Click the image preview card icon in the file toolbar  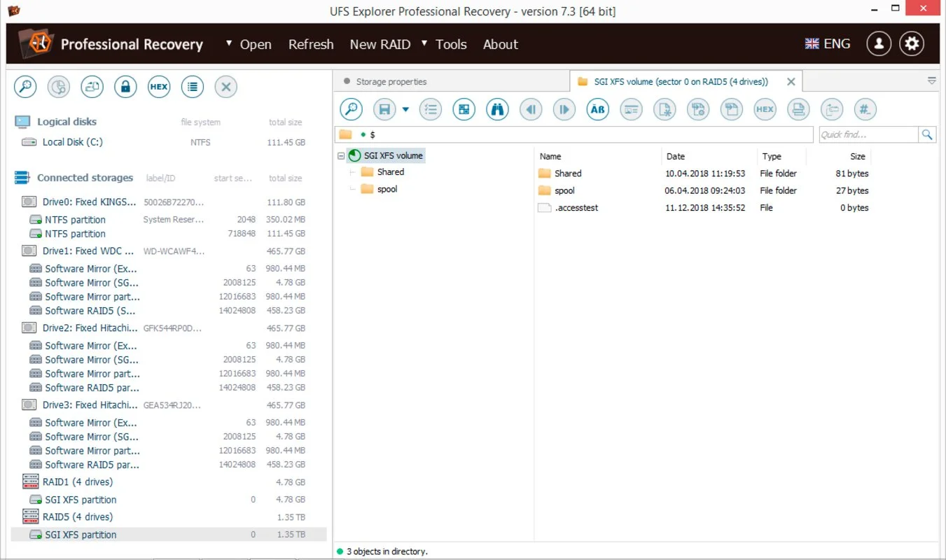point(631,109)
